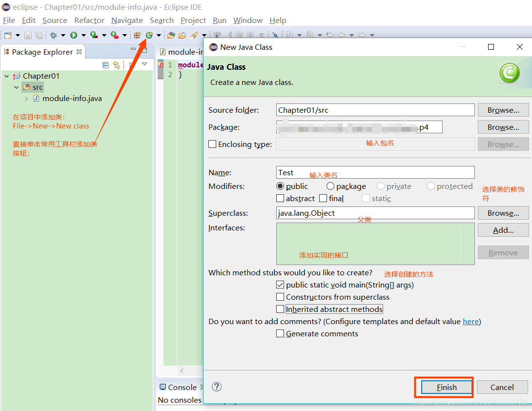Click the Skip All Breakpoints icon
This screenshot has height=411, width=532.
coord(275,35)
